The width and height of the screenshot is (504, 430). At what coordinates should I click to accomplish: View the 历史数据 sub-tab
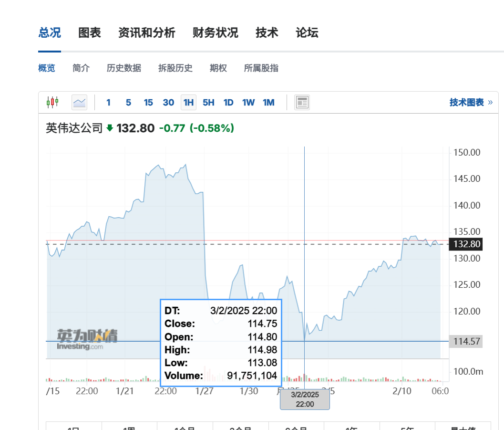[124, 68]
